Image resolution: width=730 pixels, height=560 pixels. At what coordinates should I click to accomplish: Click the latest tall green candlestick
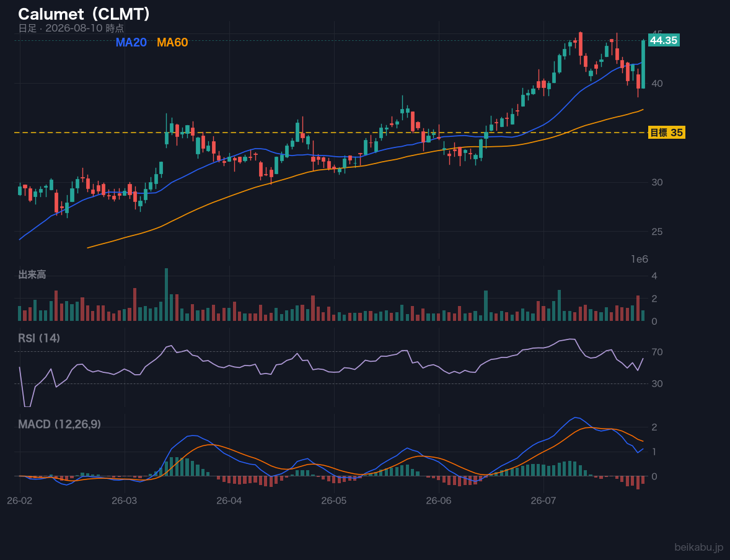tap(643, 64)
